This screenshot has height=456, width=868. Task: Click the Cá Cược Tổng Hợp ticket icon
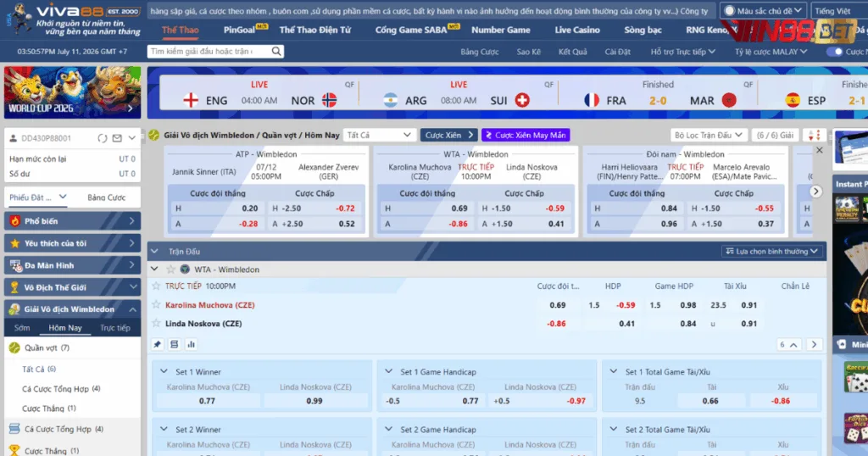point(14,429)
